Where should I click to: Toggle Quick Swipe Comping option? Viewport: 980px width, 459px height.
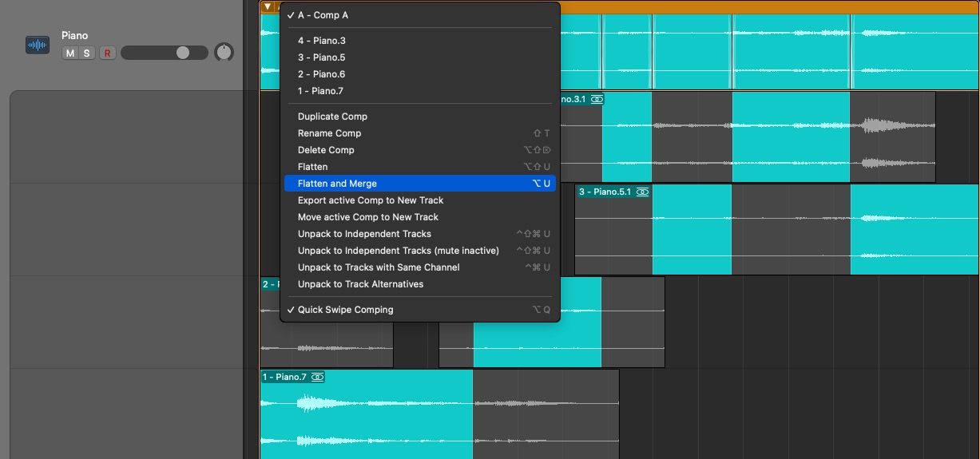[345, 310]
